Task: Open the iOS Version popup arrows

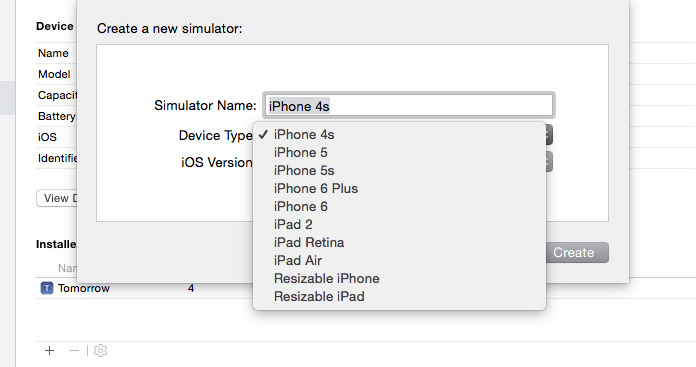Action: (x=549, y=162)
